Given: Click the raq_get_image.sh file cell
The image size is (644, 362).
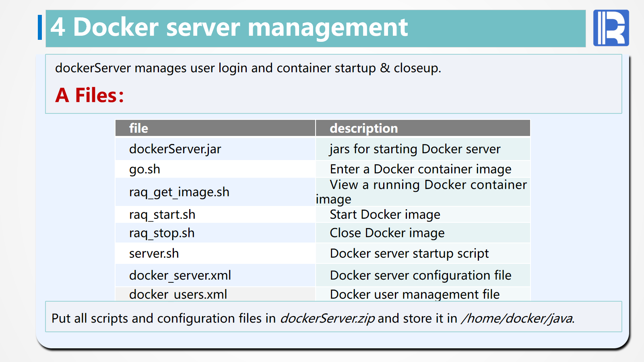Looking at the screenshot, I should tap(179, 192).
